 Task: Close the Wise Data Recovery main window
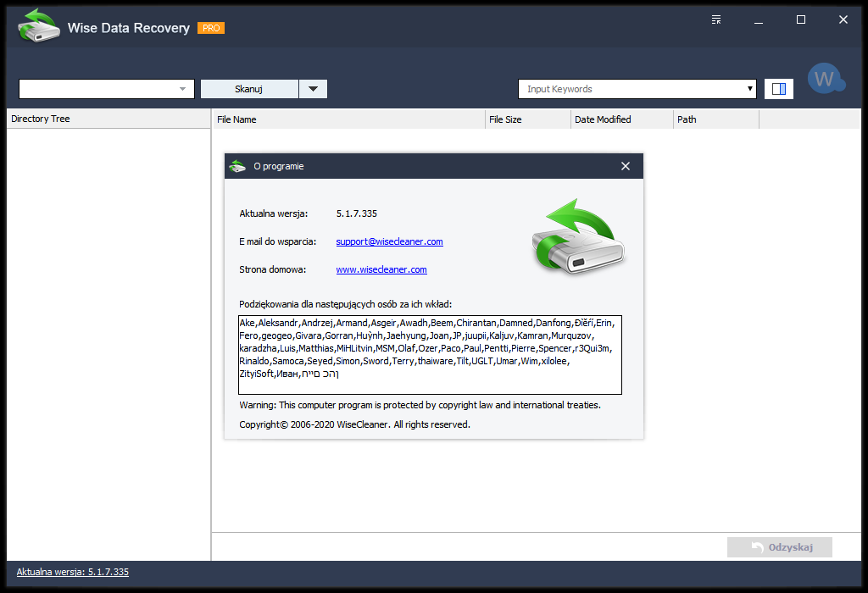843,20
